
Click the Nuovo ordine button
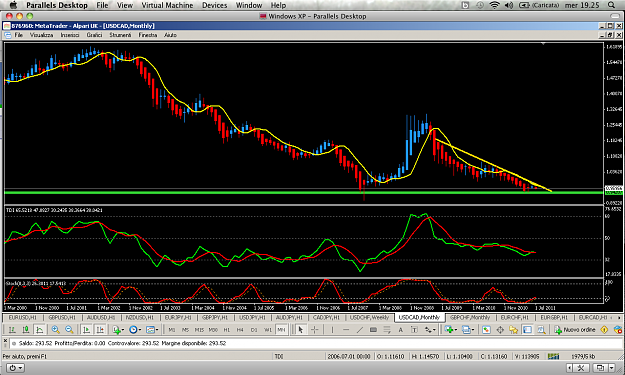[574, 330]
